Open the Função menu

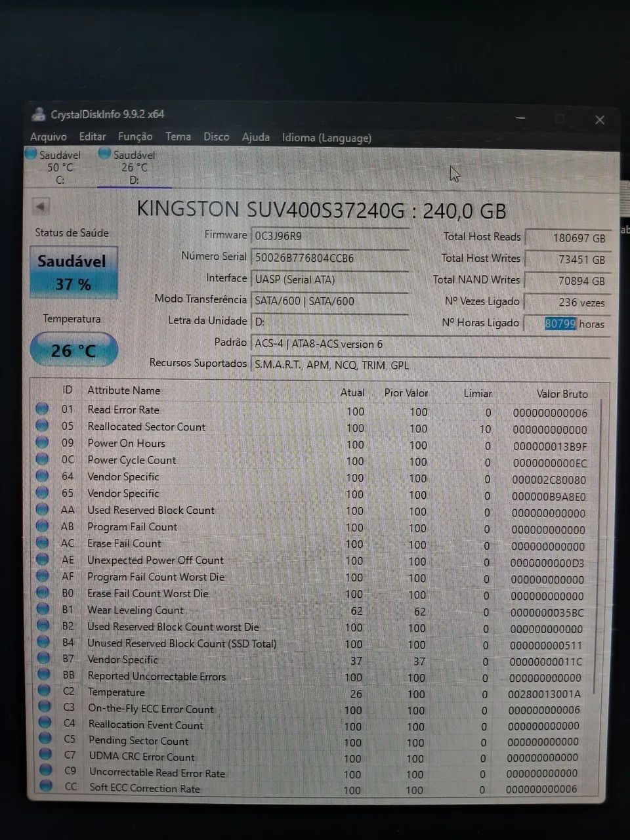tap(135, 136)
